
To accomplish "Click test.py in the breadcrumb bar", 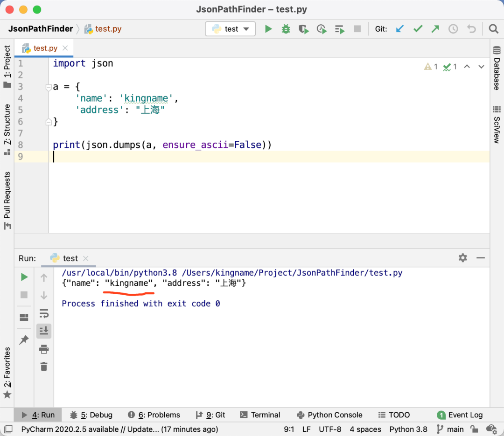I will (x=103, y=29).
